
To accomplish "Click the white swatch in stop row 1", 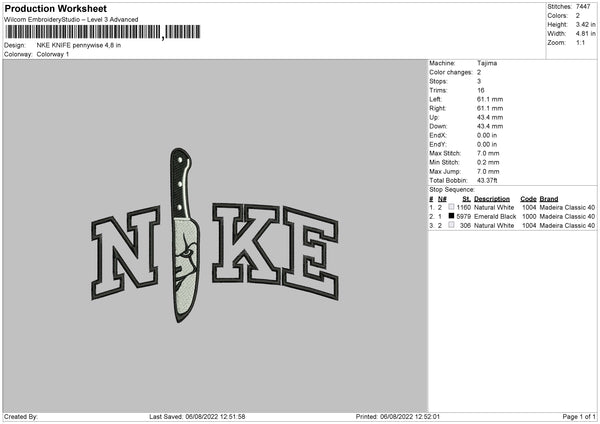I will pyautogui.click(x=451, y=207).
